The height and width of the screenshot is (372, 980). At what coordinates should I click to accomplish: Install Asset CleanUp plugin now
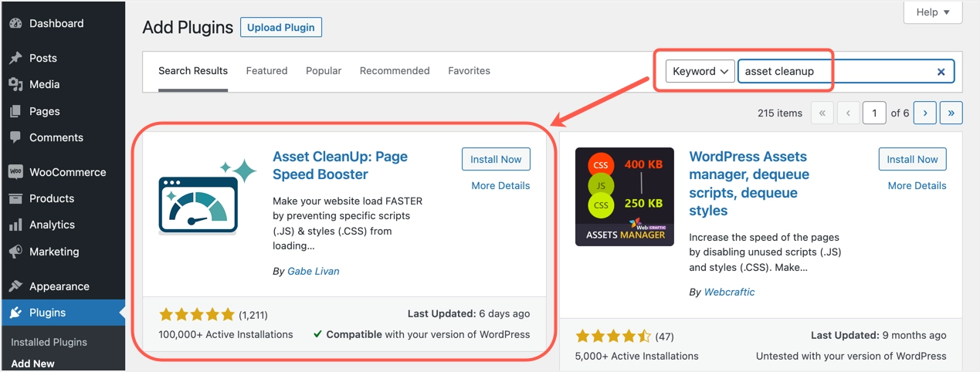(496, 160)
